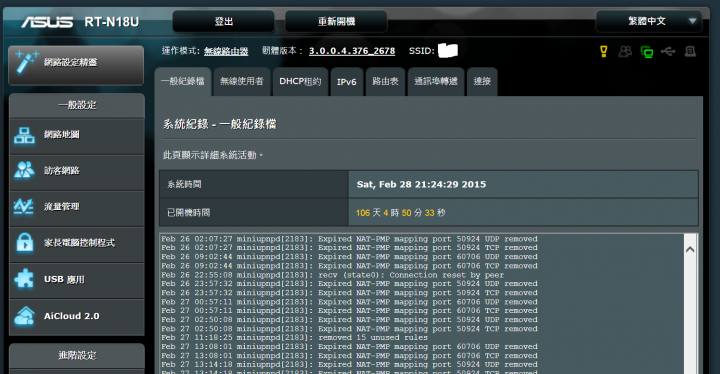720x374 pixels.
Task: Click the 登出 logout button
Action: (224, 21)
